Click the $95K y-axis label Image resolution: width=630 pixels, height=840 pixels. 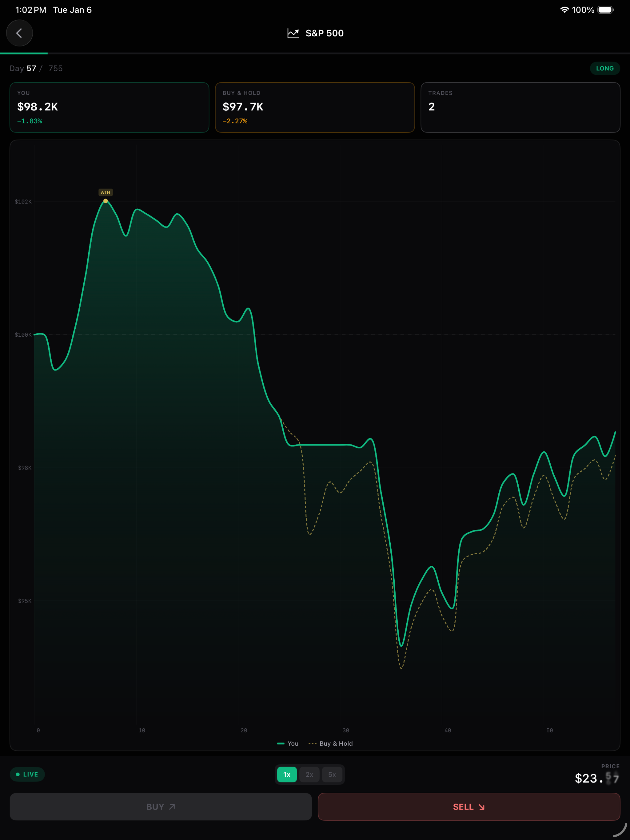(x=25, y=601)
